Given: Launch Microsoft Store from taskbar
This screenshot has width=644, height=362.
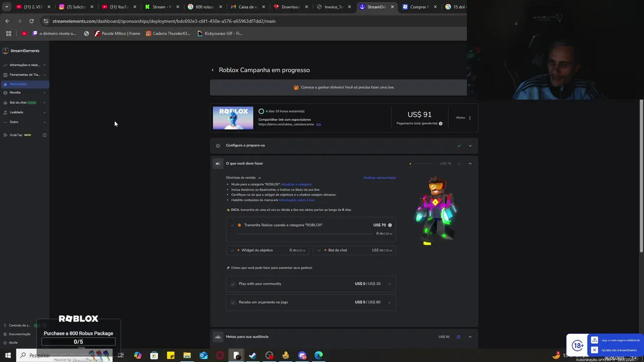Looking at the screenshot, I should [x=154, y=355].
